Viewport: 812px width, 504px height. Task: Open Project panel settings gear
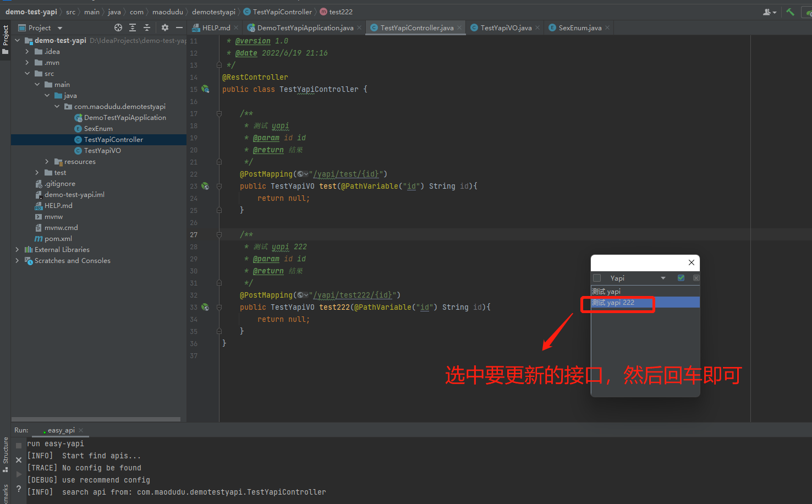164,28
